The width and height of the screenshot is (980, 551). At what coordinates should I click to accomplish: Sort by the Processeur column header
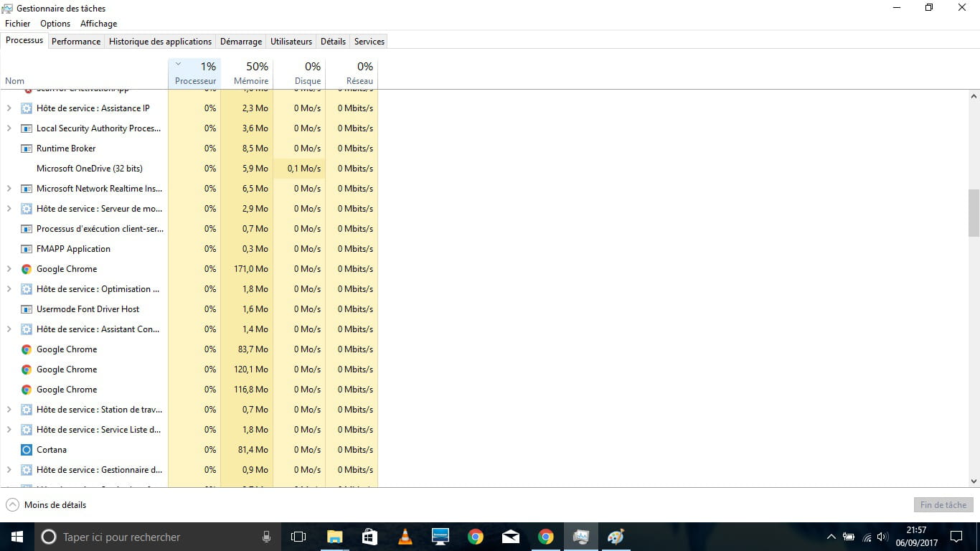coord(194,74)
